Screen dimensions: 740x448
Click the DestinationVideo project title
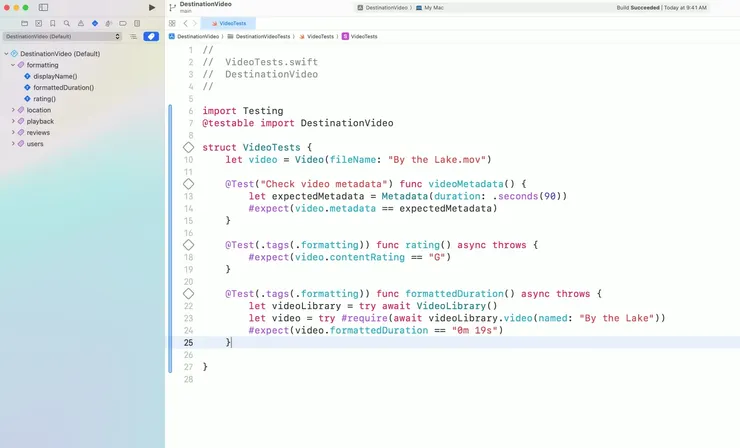point(205,4)
